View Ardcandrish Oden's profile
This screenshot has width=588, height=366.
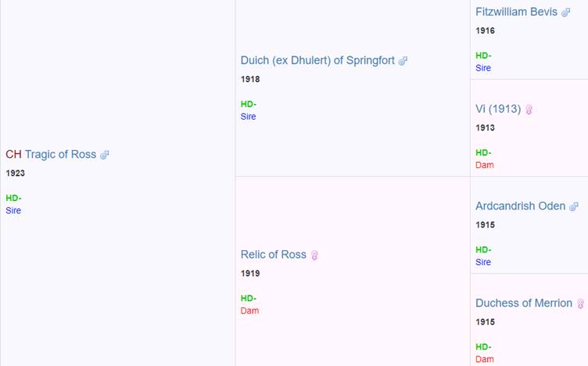pyautogui.click(x=520, y=206)
